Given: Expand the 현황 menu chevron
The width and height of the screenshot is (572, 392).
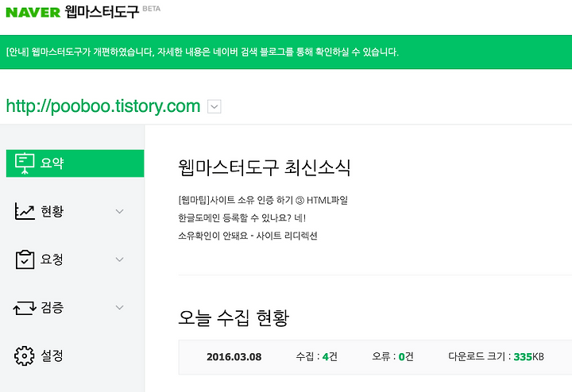Looking at the screenshot, I should 119,211.
